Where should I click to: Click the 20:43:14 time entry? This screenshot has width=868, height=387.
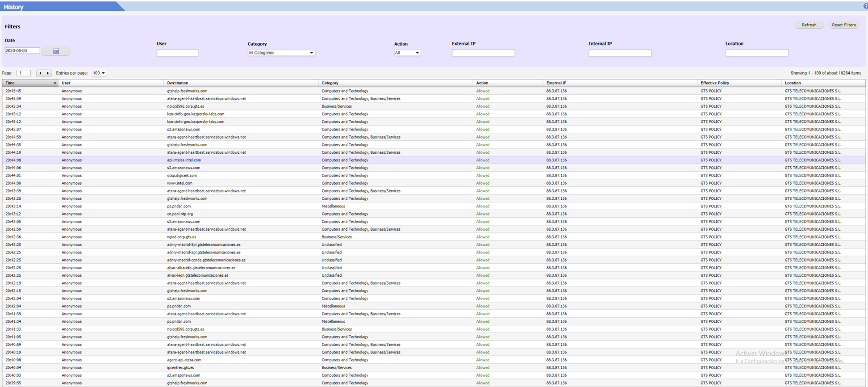click(13, 206)
